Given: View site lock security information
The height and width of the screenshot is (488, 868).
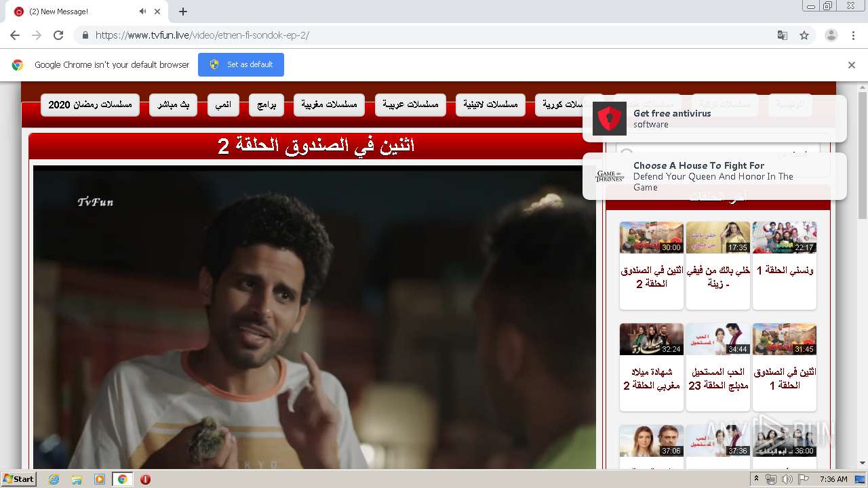Looking at the screenshot, I should tap(85, 35).
